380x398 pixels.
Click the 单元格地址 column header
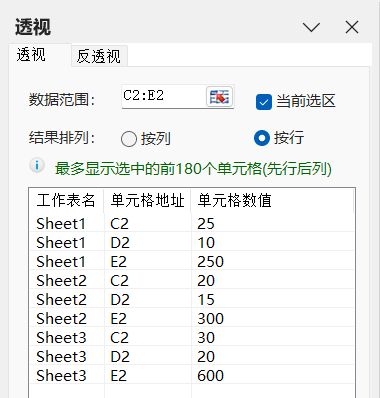147,200
